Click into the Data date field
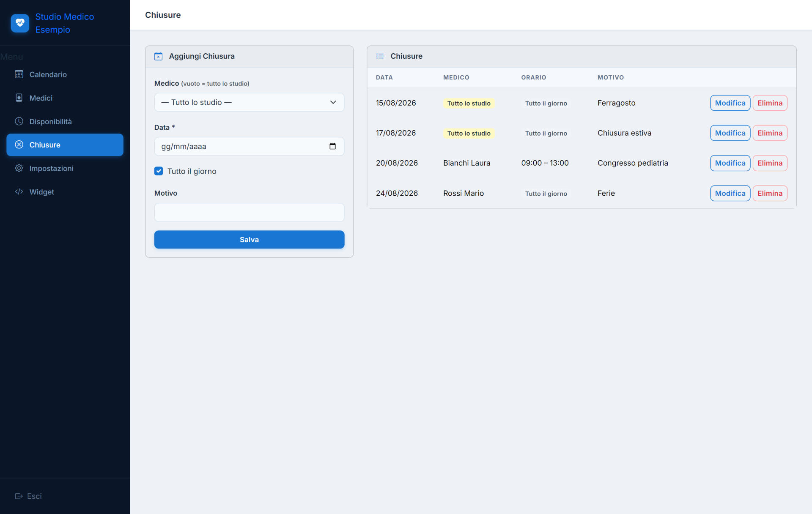812x514 pixels. click(249, 146)
